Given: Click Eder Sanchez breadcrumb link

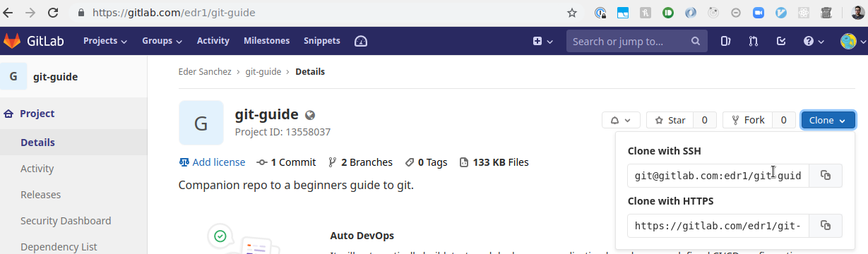Looking at the screenshot, I should coord(205,72).
